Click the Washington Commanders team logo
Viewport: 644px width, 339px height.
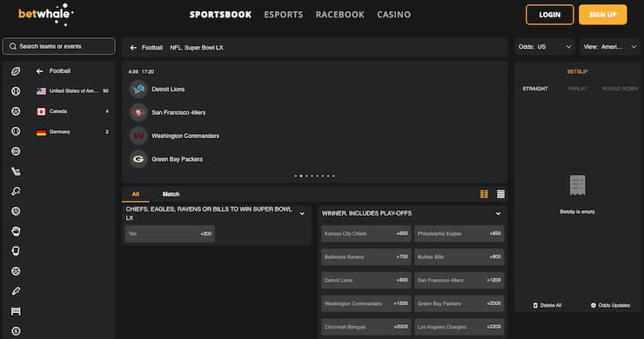(138, 136)
